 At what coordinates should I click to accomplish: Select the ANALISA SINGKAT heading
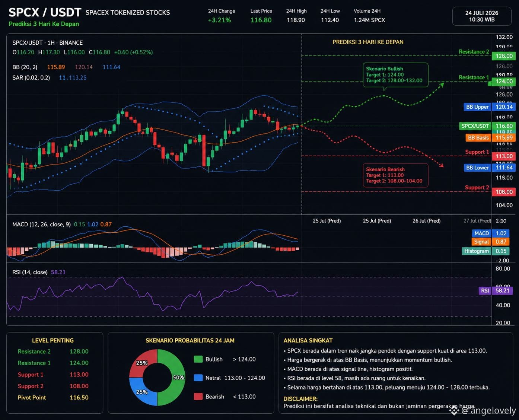[308, 340]
